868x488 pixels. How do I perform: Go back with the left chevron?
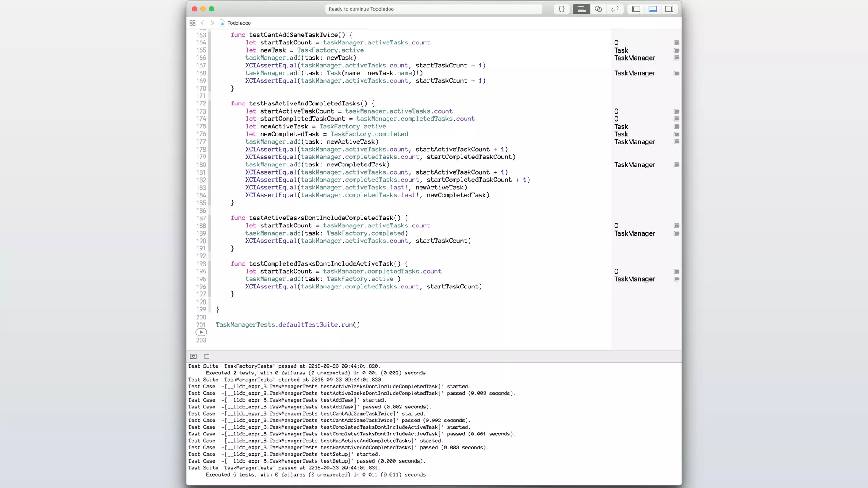(x=203, y=23)
